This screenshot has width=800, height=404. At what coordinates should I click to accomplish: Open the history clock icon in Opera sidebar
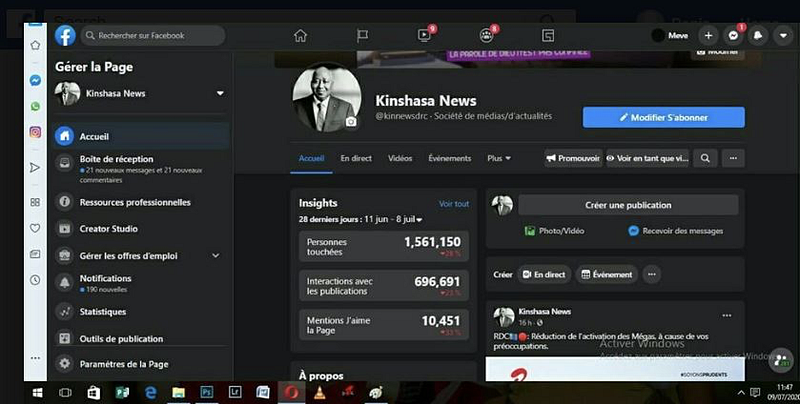pyautogui.click(x=35, y=280)
